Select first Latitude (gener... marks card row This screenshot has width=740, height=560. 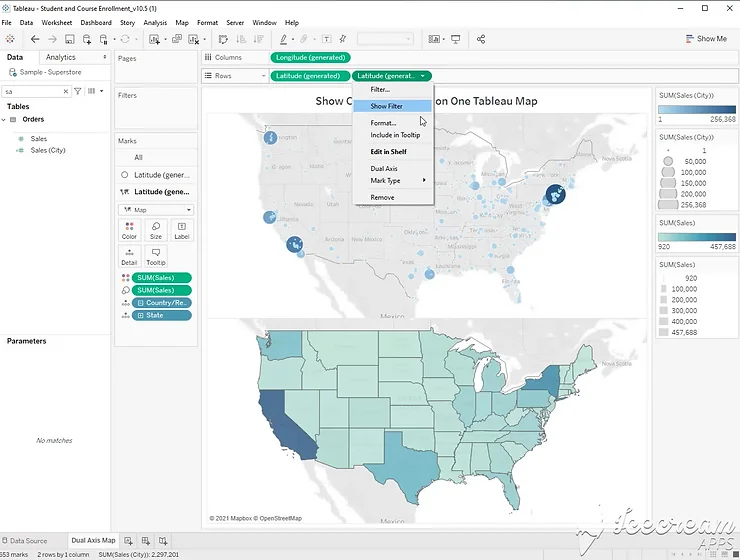(x=156, y=175)
